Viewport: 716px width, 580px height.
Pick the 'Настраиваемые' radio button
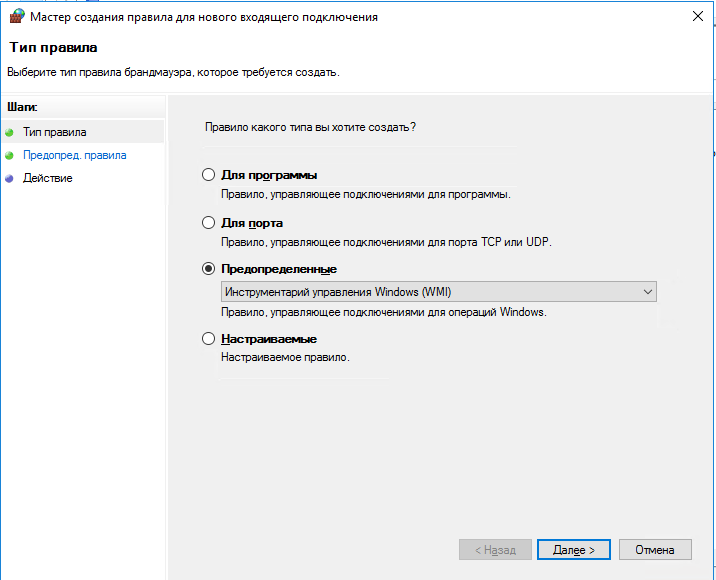pos(208,339)
